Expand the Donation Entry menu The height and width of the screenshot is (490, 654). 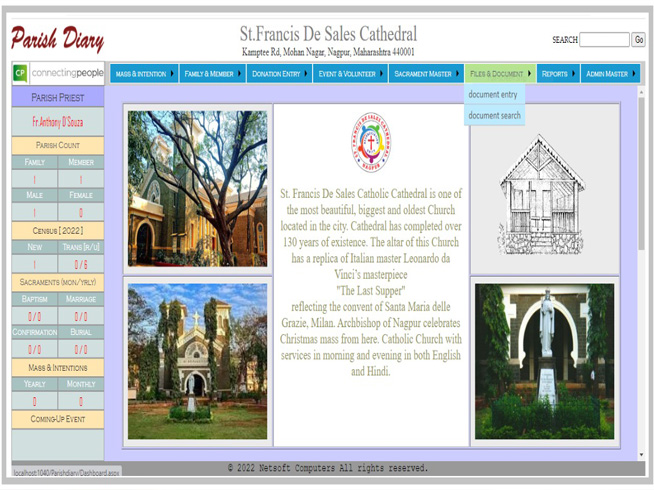[280, 74]
